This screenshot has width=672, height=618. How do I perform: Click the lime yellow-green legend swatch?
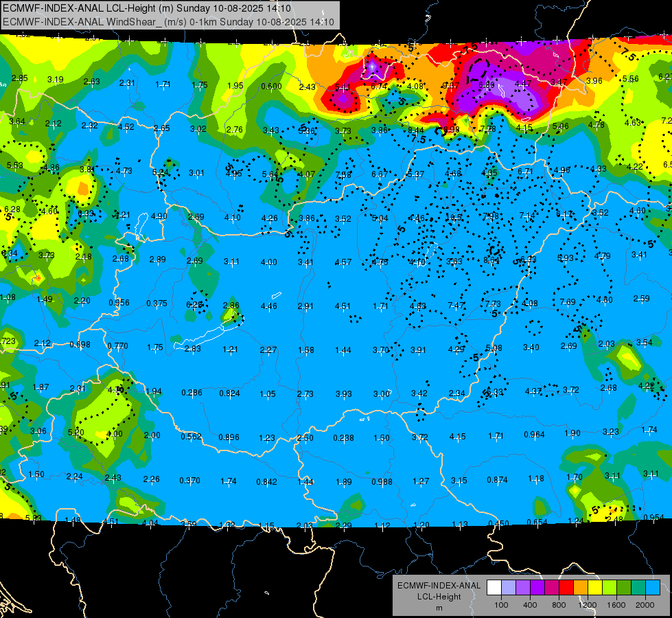(610, 588)
